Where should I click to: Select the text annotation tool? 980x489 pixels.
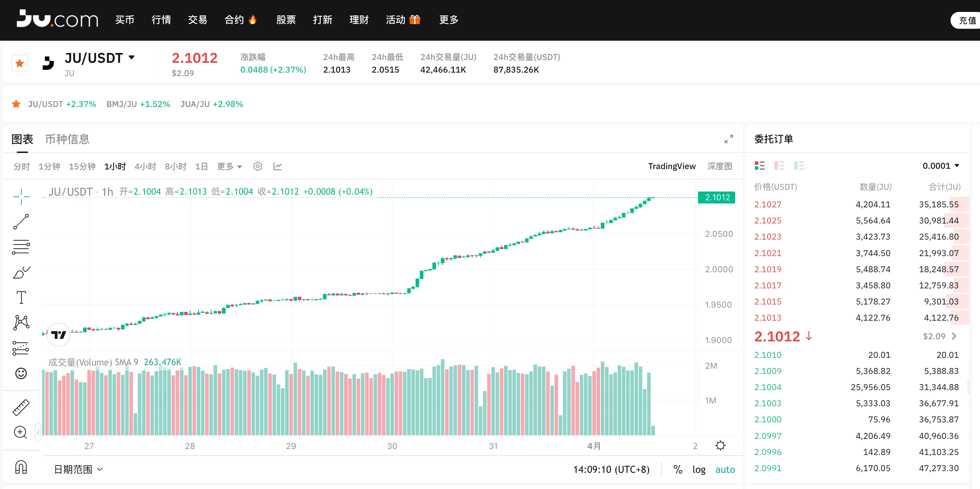pos(21,297)
